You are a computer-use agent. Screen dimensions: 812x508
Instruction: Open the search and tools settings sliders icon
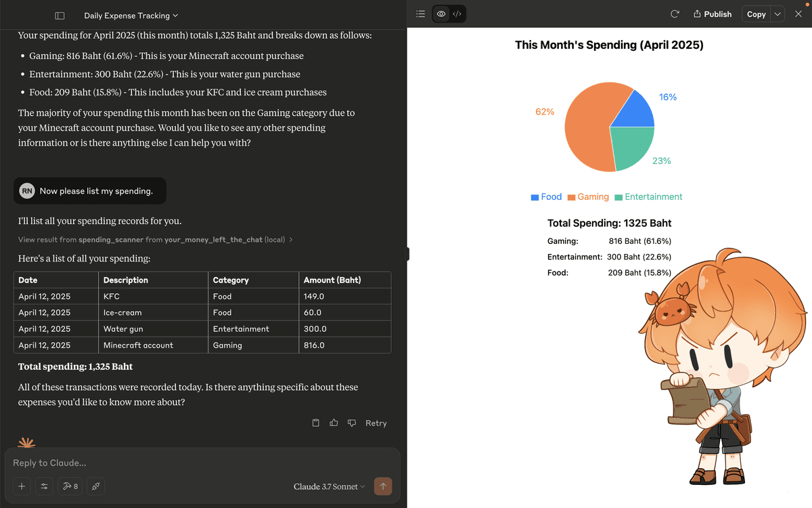(45, 486)
